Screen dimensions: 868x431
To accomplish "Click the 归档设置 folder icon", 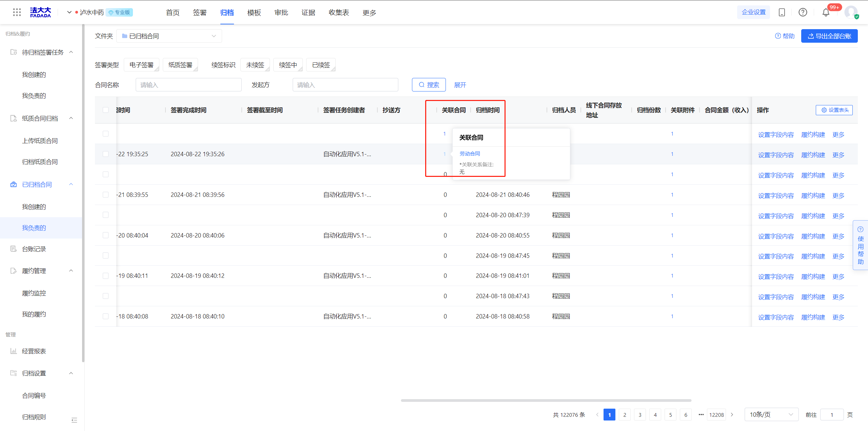I will [x=14, y=373].
